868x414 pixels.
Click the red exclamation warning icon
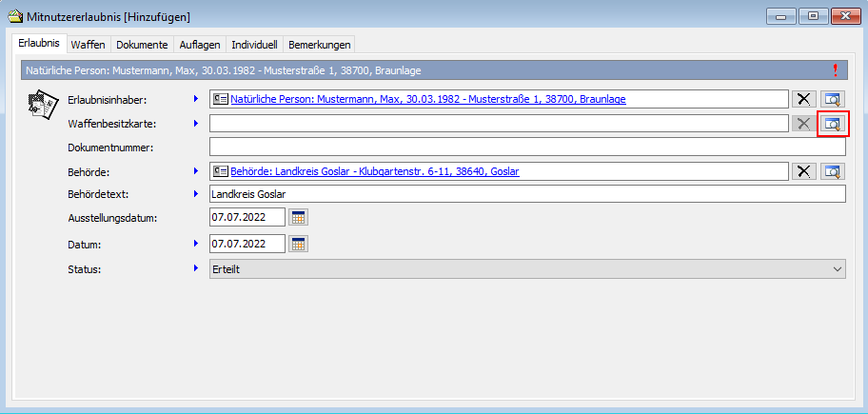click(x=836, y=70)
